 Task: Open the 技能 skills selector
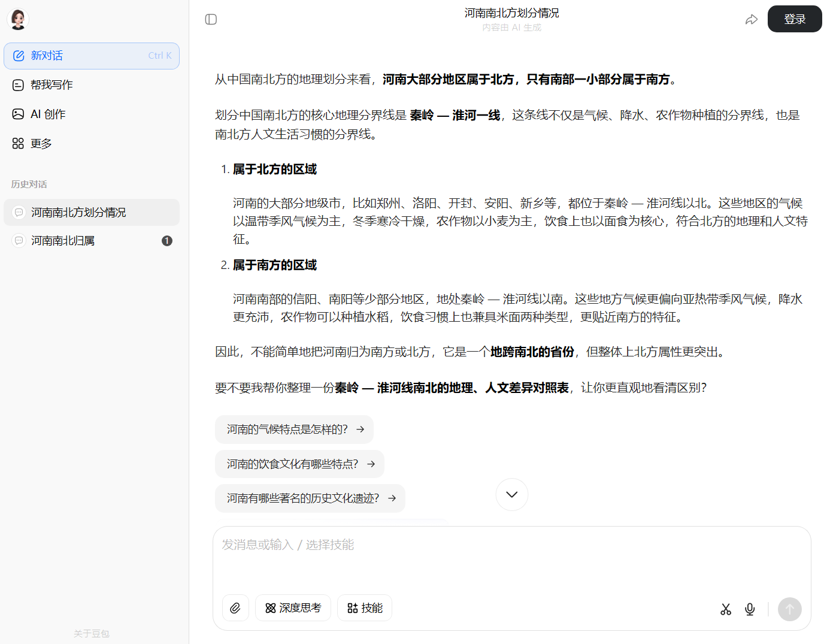[x=365, y=608]
